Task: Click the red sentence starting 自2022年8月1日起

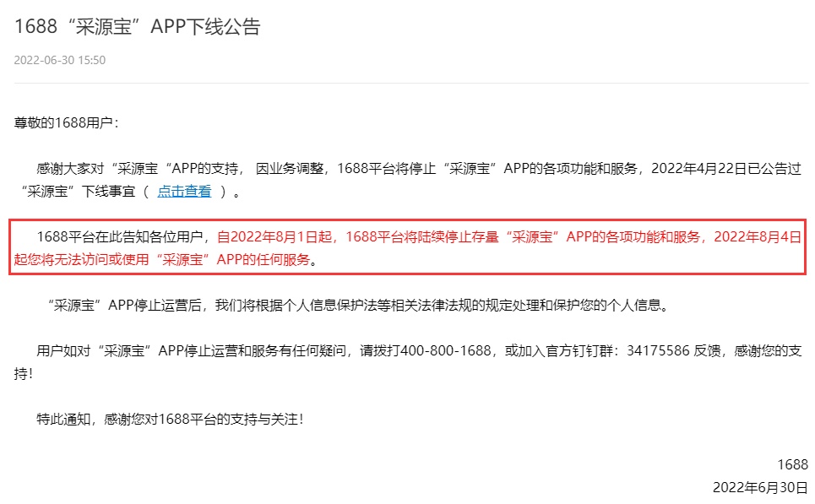Action: [407, 248]
